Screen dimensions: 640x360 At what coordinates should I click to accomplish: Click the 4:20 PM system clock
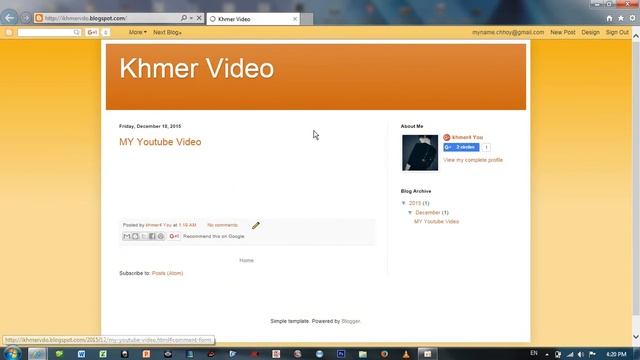(x=616, y=354)
